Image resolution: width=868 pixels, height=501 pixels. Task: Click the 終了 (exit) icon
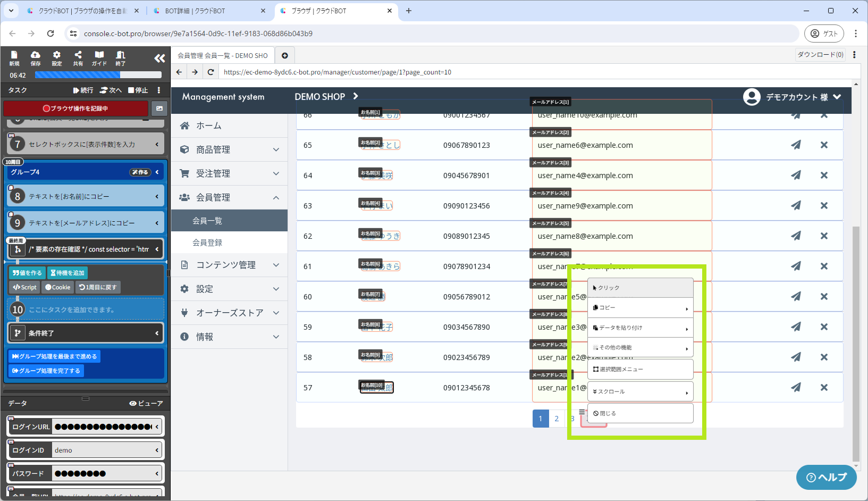tap(121, 58)
